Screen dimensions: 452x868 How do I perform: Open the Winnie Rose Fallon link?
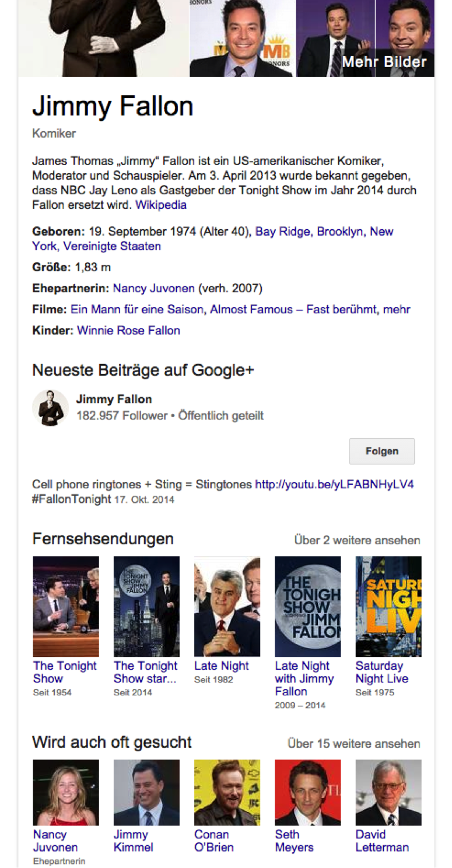tap(128, 330)
